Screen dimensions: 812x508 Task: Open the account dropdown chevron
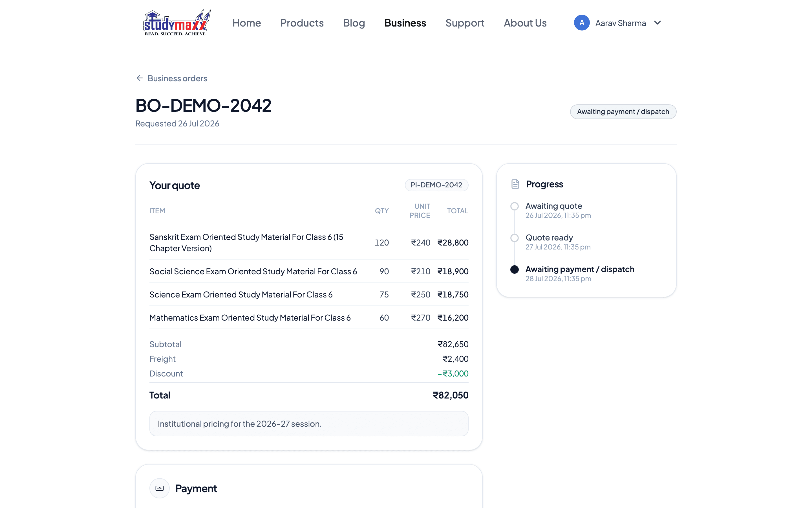[658, 23]
